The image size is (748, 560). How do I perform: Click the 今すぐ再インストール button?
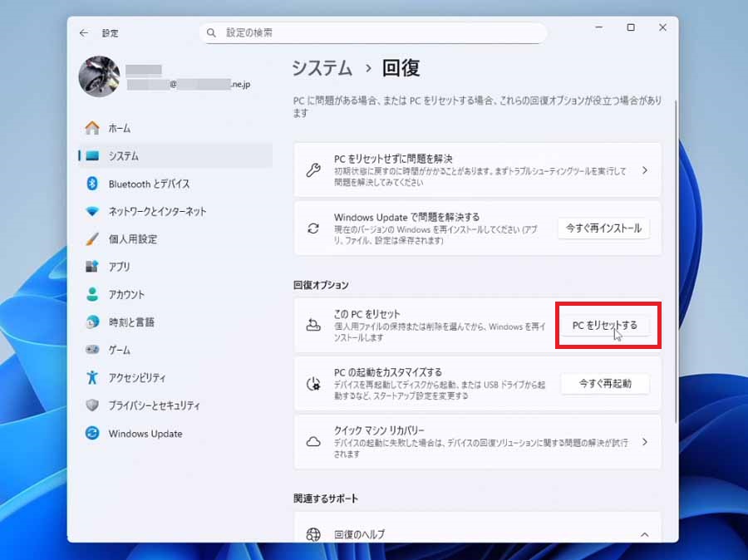coord(603,228)
